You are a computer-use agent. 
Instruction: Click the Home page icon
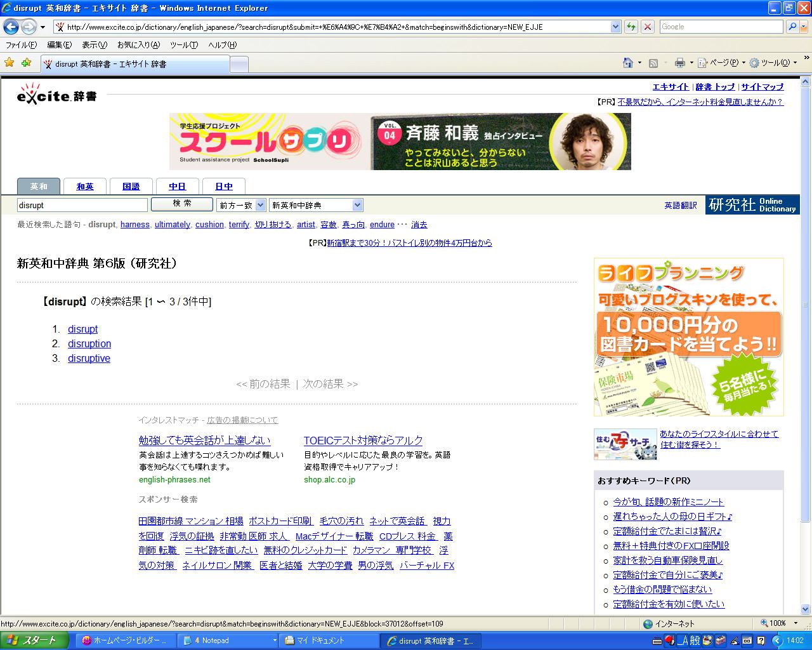627,63
